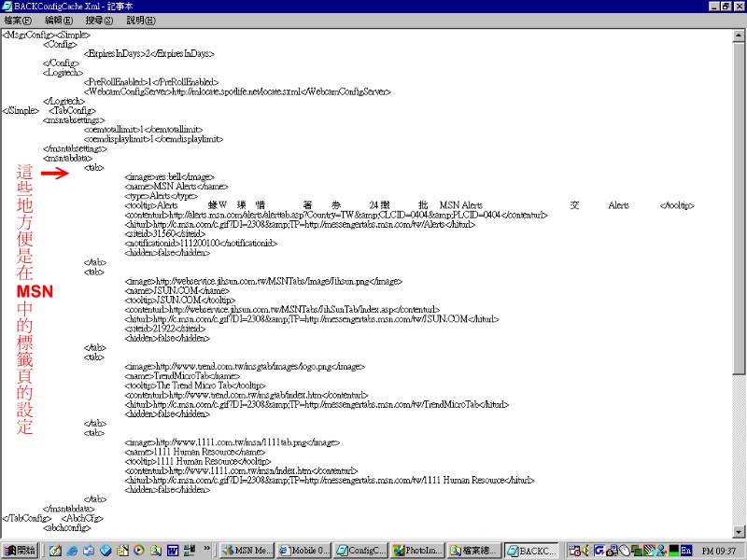Viewport: 747px width, 560px height.
Task: Launch Microsoft Word from quick launch
Action: coord(173,551)
